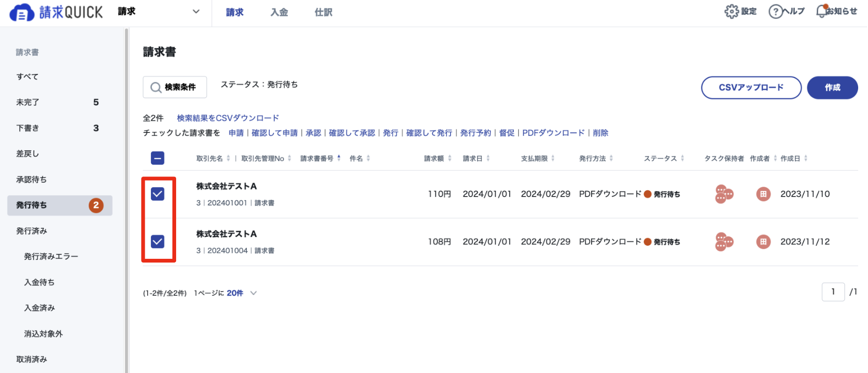
Task: Click the 削除 bulk action link
Action: pos(601,133)
